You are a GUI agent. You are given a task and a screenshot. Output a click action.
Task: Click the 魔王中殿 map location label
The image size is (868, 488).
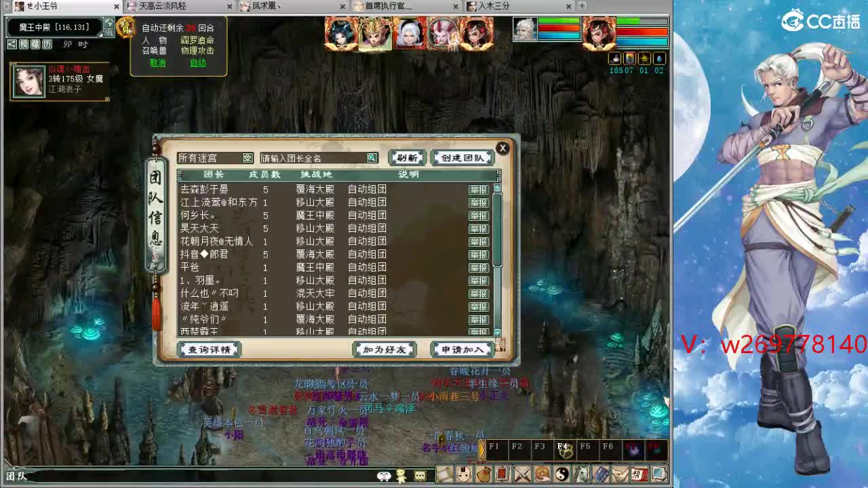[54, 27]
